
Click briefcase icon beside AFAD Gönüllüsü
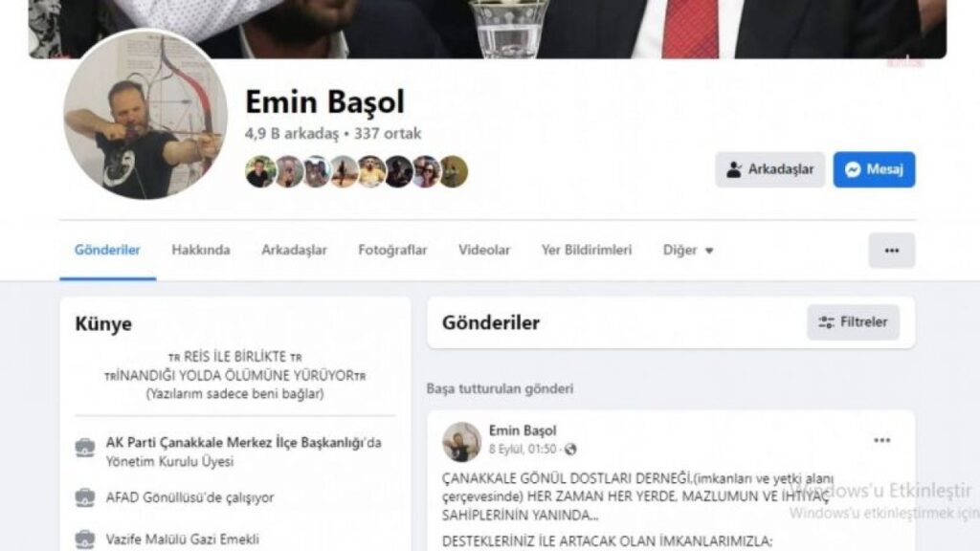click(85, 497)
